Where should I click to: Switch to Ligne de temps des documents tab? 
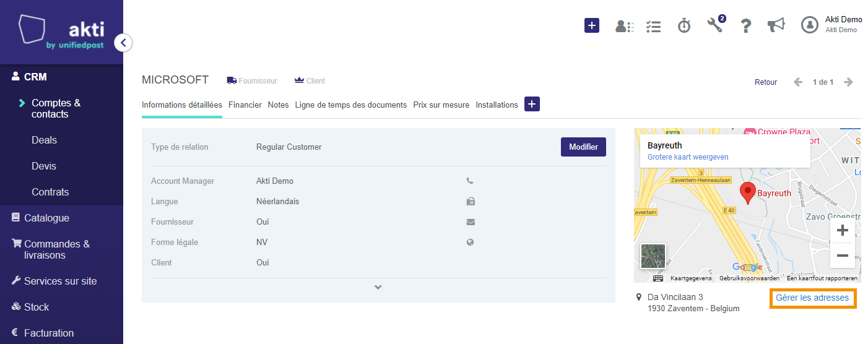coord(351,105)
